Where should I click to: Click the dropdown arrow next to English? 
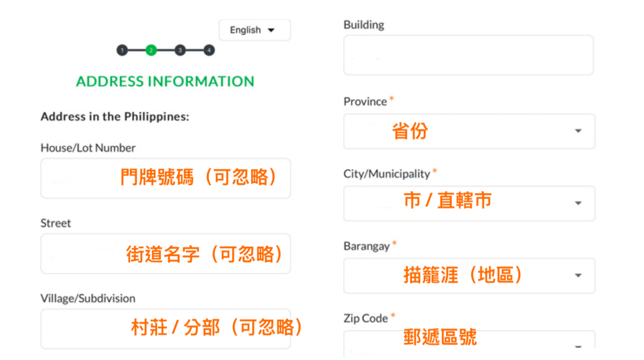click(271, 30)
